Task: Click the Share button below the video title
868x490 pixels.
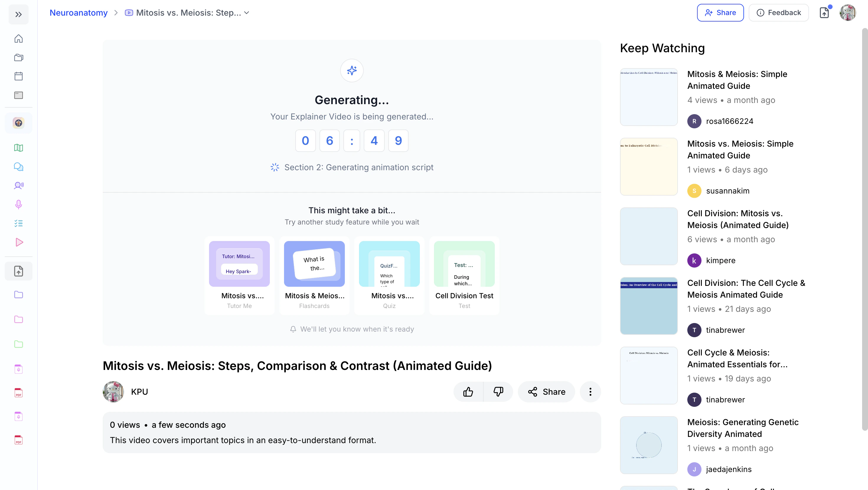Action: click(x=546, y=392)
